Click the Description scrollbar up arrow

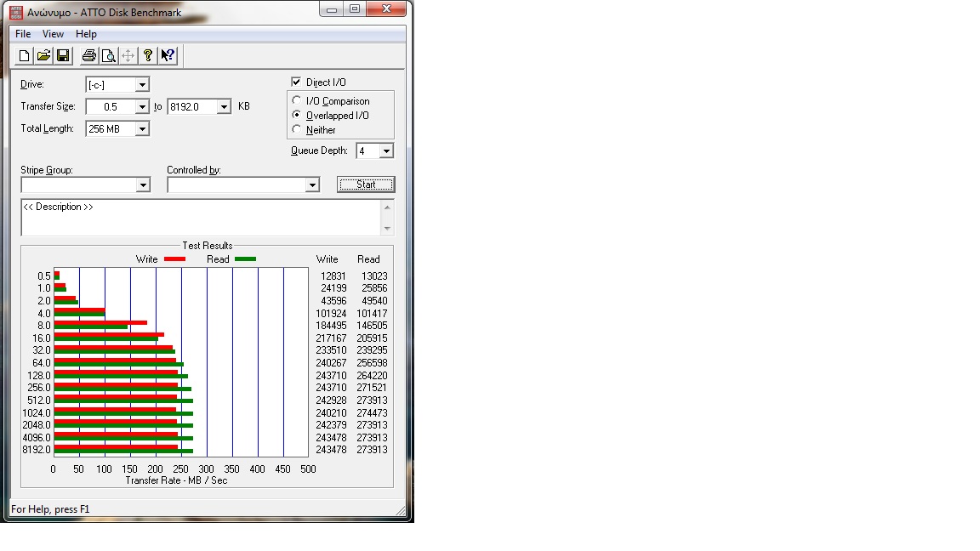(x=387, y=207)
